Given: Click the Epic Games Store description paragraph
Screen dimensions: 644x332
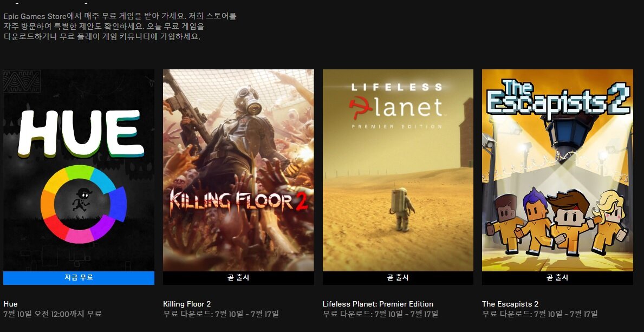Looking at the screenshot, I should point(120,27).
